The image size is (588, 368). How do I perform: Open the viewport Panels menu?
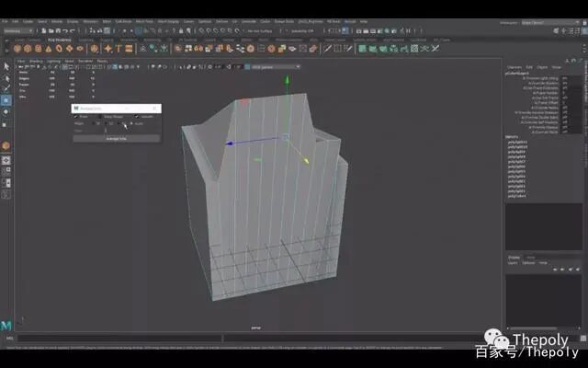click(102, 61)
